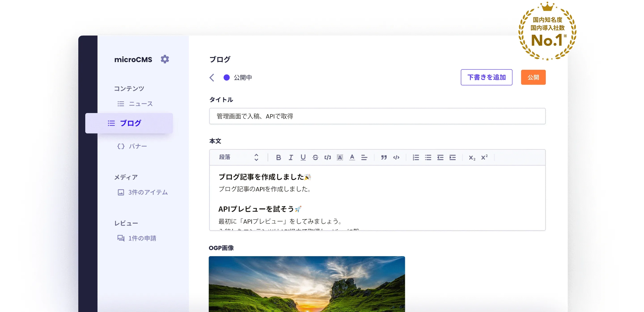Open media 3件のアイテム
Image resolution: width=644 pixels, height=312 pixels.
click(142, 192)
